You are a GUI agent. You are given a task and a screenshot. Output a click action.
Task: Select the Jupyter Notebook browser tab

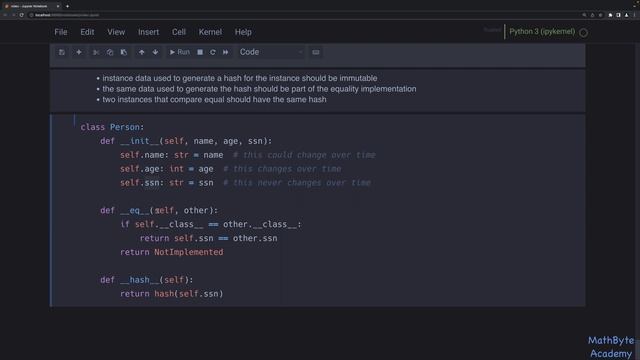coord(31,6)
